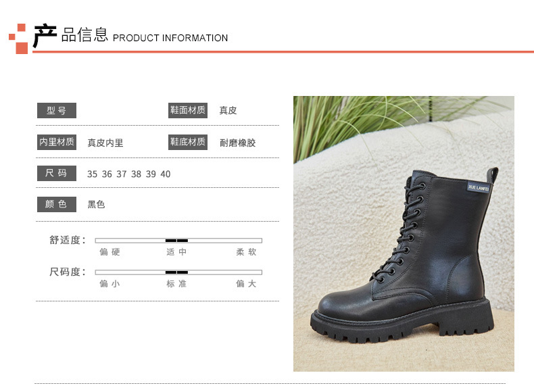Click the XUE LANFEI brand tag on boot

(478, 187)
